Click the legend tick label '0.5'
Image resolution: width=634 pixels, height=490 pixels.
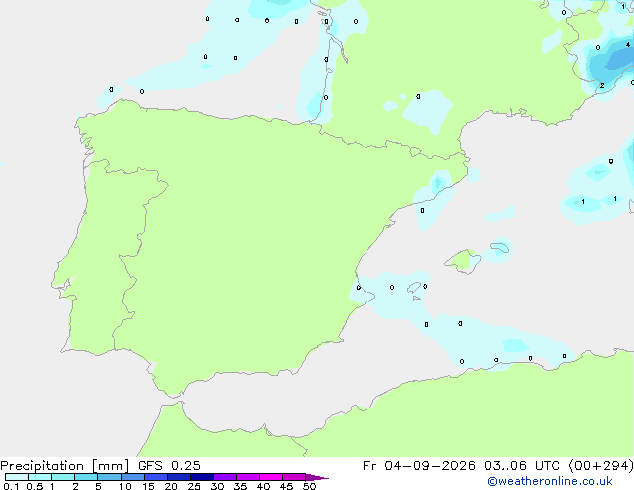34,486
